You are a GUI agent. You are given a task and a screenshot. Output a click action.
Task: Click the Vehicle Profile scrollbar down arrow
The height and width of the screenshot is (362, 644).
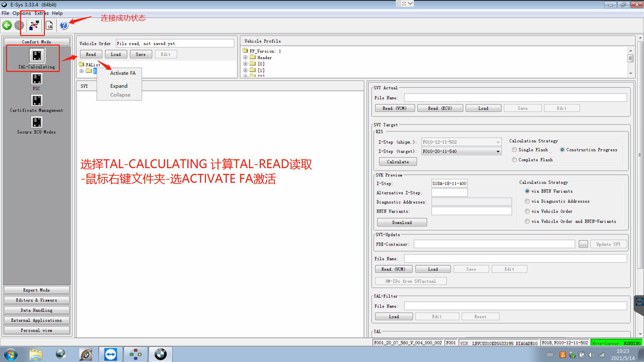[630, 73]
